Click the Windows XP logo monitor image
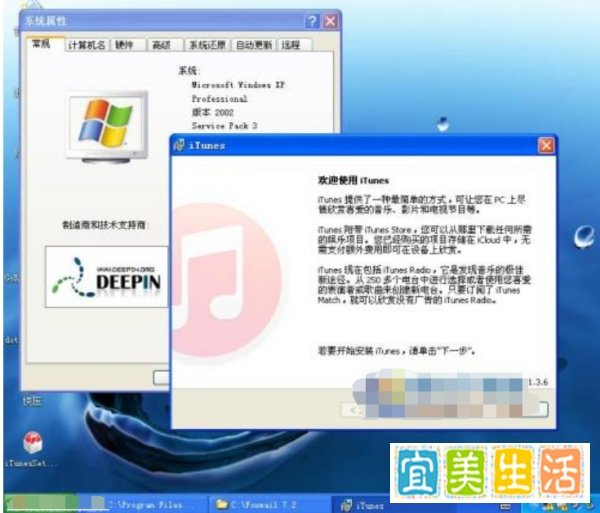This screenshot has height=513, width=600. (108, 127)
